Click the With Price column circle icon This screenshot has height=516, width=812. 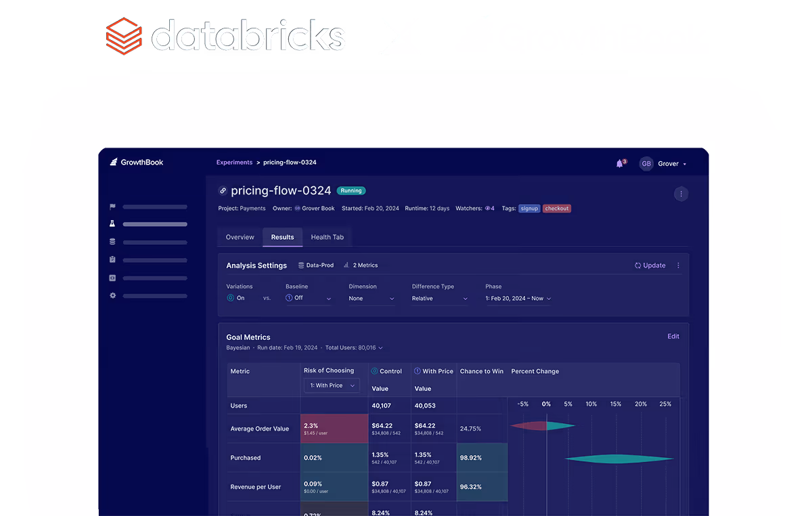pos(418,371)
